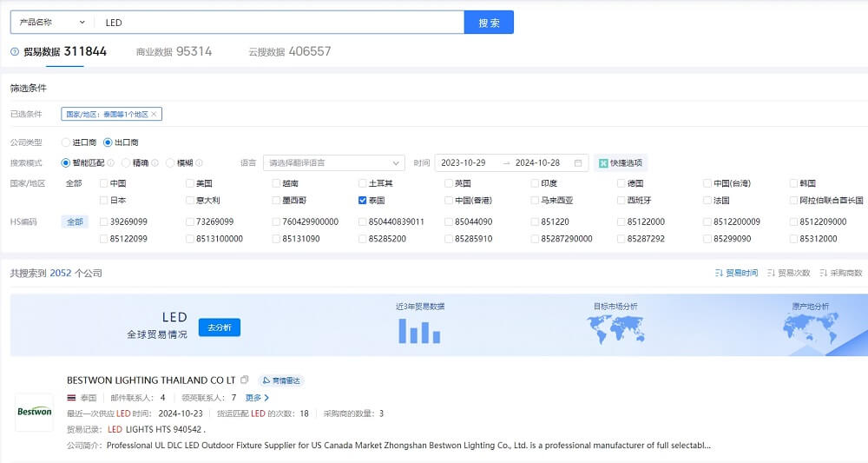868x463 pixels.
Task: Remove the 国家/地区 泰国 filter tag
Action: pos(154,114)
